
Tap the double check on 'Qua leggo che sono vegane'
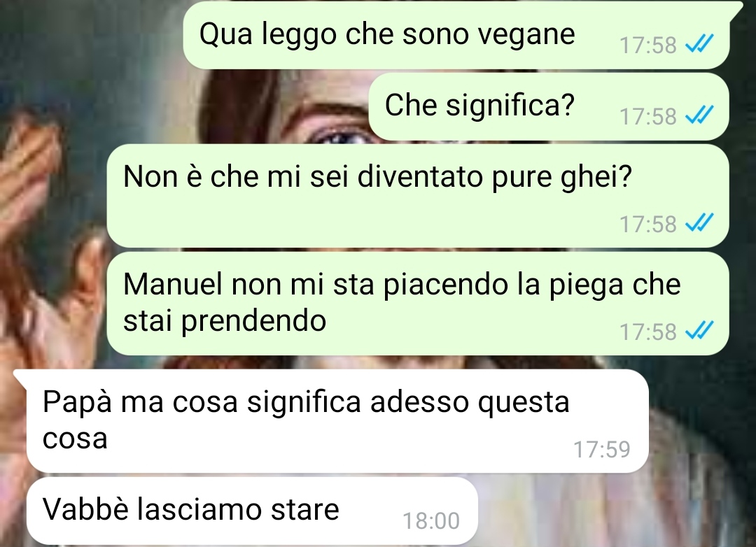pyautogui.click(x=699, y=44)
